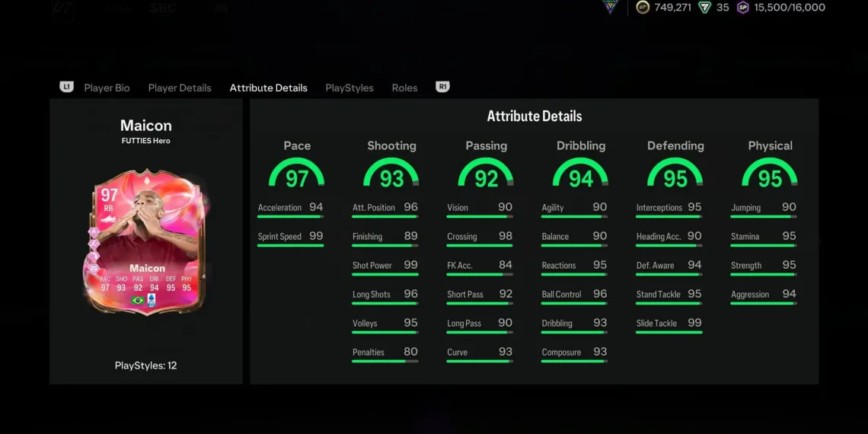Click the green FC points icon
The image size is (868, 434).
tap(704, 8)
